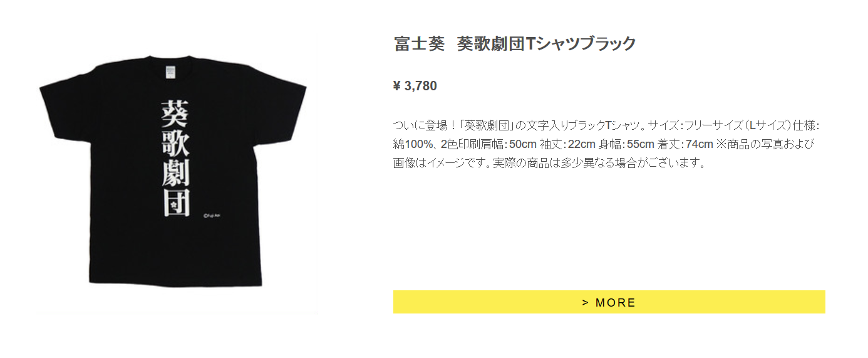Click the 綿100% material text in the description
The height and width of the screenshot is (358, 868).
click(413, 144)
